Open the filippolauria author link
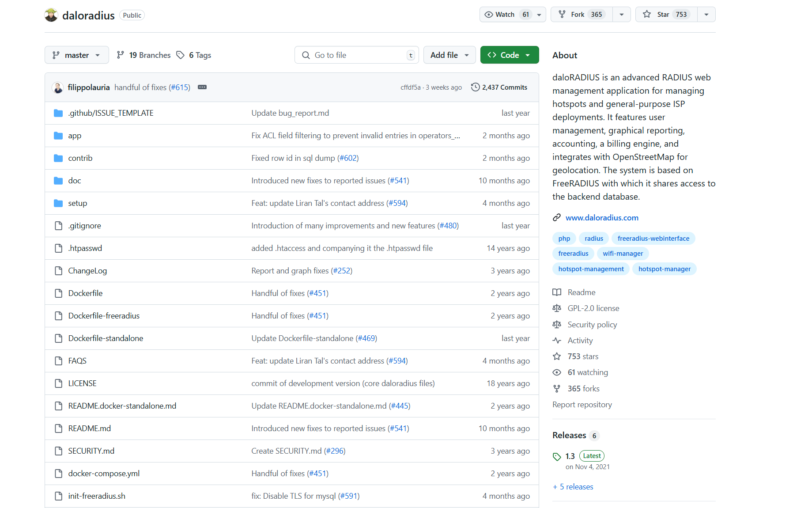 coord(89,87)
